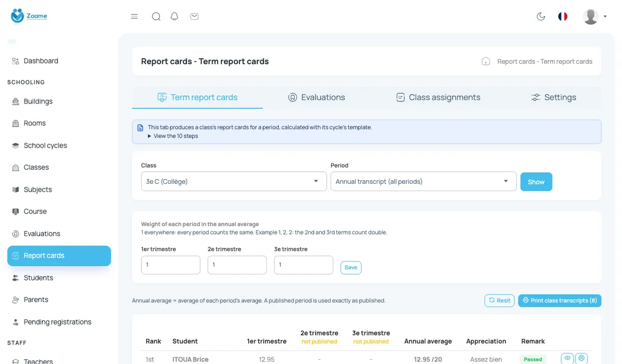
Task: Click the Passed remark badge
Action: (x=533, y=359)
